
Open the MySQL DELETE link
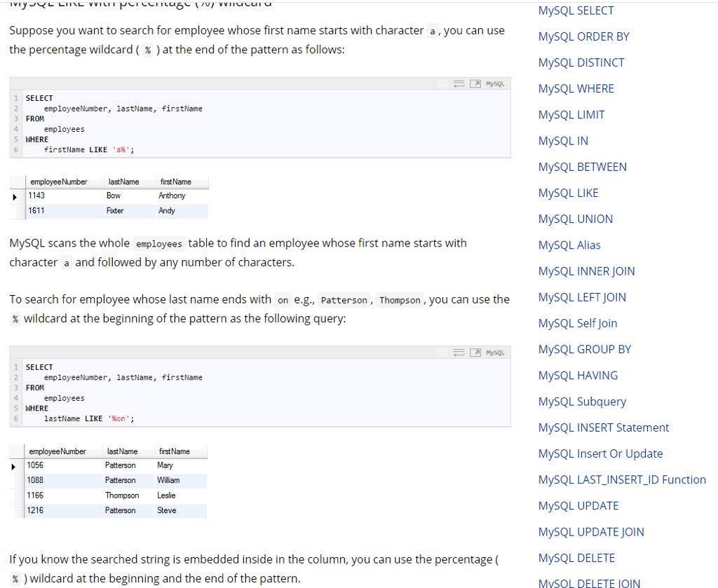coord(576,559)
